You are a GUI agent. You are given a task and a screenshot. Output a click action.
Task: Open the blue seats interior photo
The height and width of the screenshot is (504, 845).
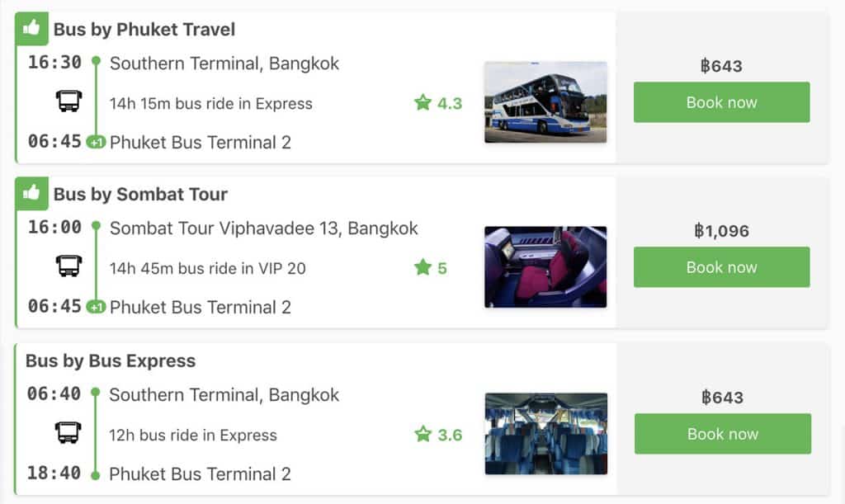(545, 434)
